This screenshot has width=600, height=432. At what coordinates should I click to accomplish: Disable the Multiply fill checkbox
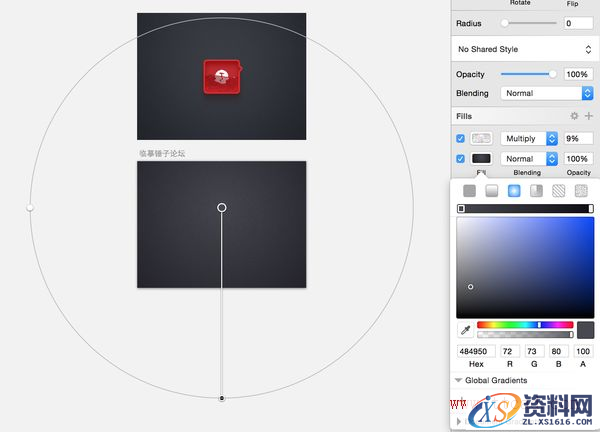(x=460, y=139)
